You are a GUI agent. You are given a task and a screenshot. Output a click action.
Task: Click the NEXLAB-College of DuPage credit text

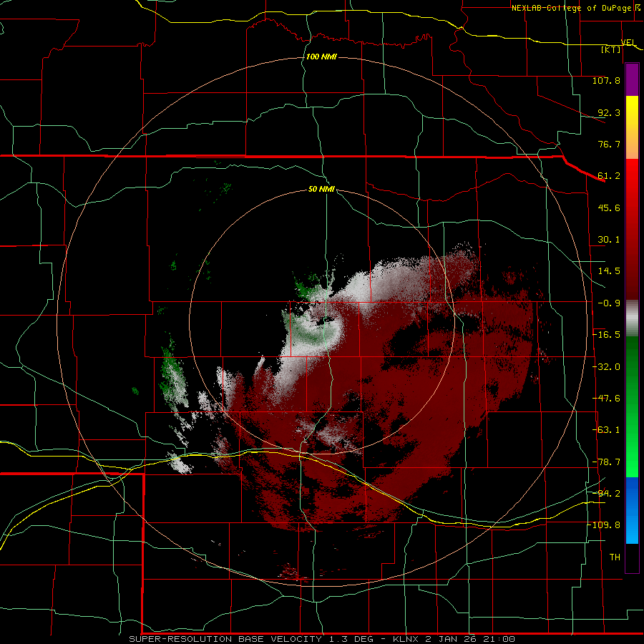point(575,8)
